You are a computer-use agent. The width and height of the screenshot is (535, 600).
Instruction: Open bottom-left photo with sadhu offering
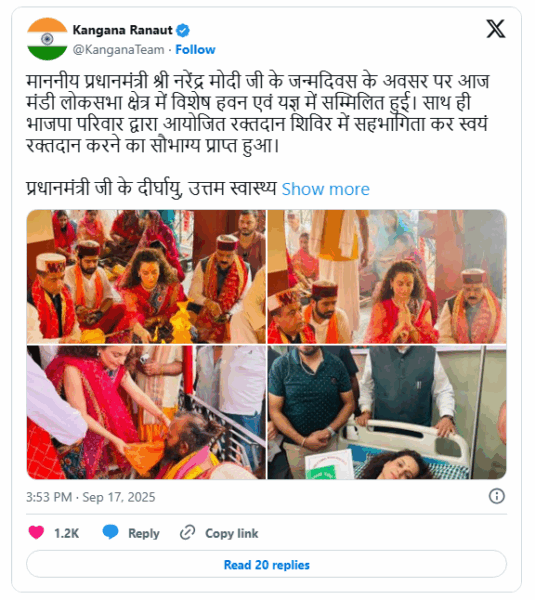click(146, 412)
